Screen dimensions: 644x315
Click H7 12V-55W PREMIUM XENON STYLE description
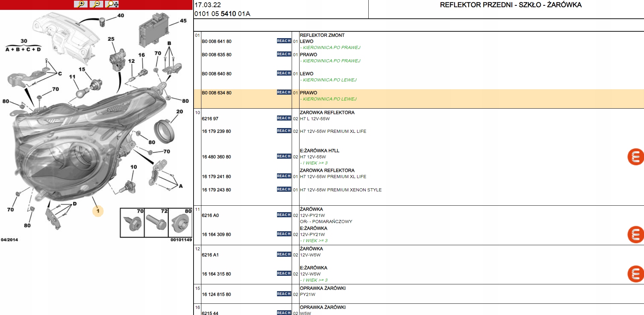point(341,190)
